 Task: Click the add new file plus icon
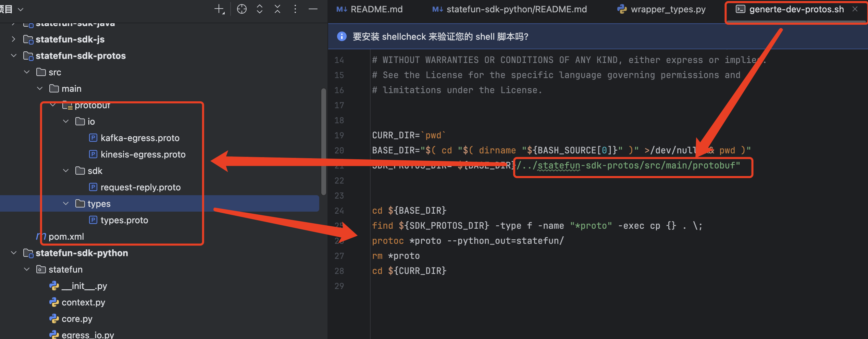[219, 9]
